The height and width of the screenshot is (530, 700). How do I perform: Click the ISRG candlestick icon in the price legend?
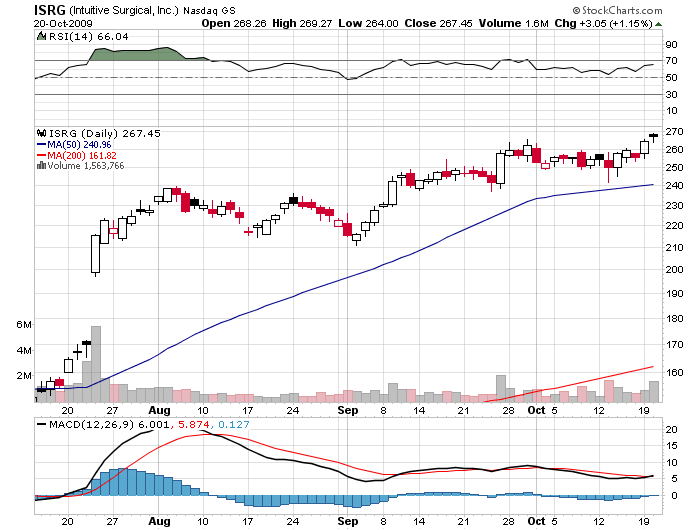(x=42, y=133)
